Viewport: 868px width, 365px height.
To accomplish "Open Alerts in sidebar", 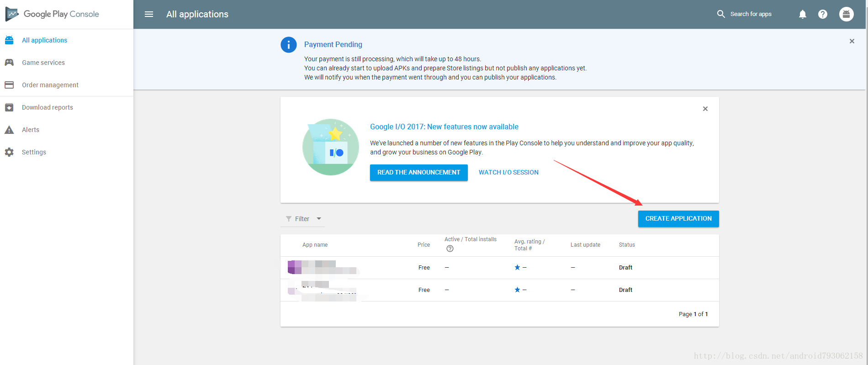I will coord(31,130).
